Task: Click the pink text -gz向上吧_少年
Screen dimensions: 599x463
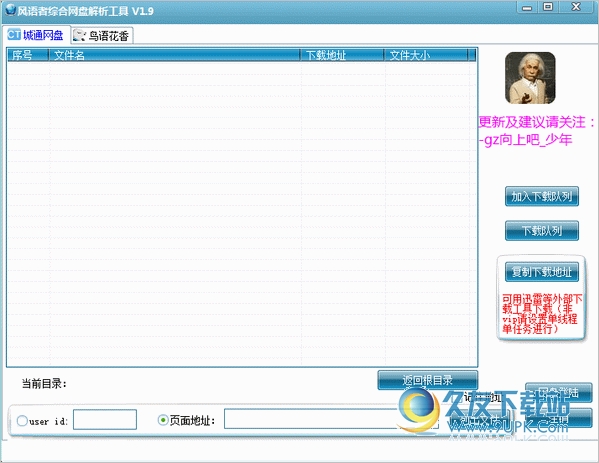Action: coord(526,140)
